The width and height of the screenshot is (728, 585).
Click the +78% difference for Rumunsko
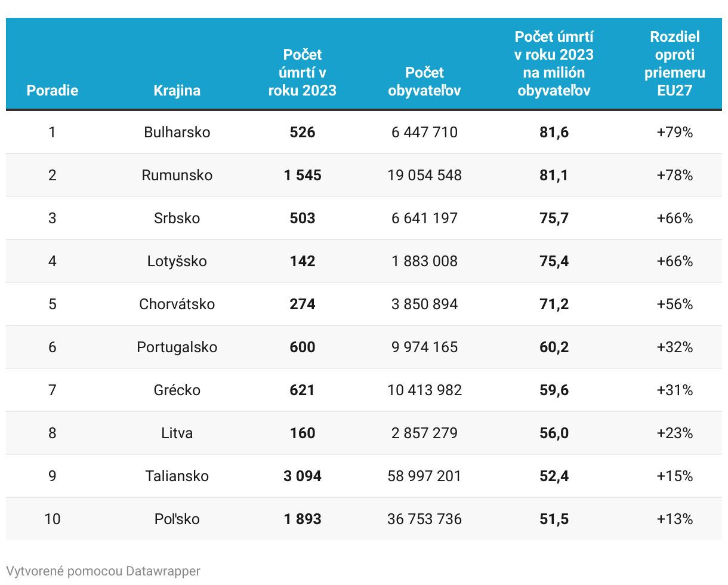(x=674, y=176)
